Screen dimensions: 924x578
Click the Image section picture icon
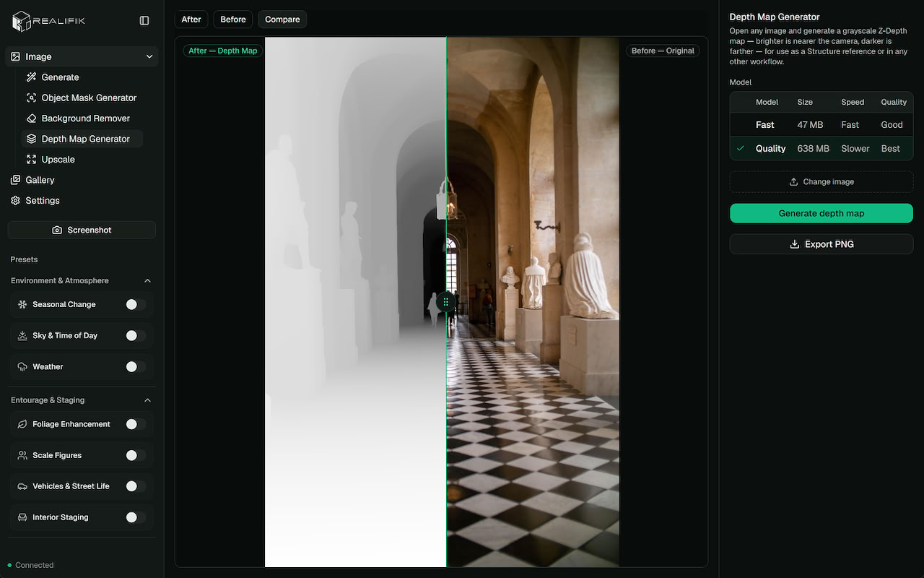[x=16, y=56]
